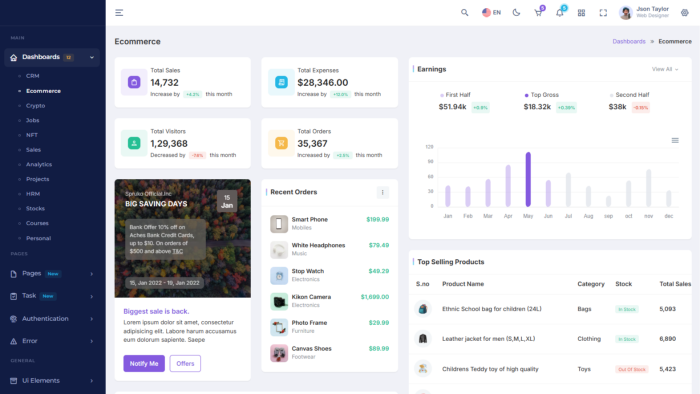Open Recent Orders three-dot menu
700x394 pixels.
(383, 192)
